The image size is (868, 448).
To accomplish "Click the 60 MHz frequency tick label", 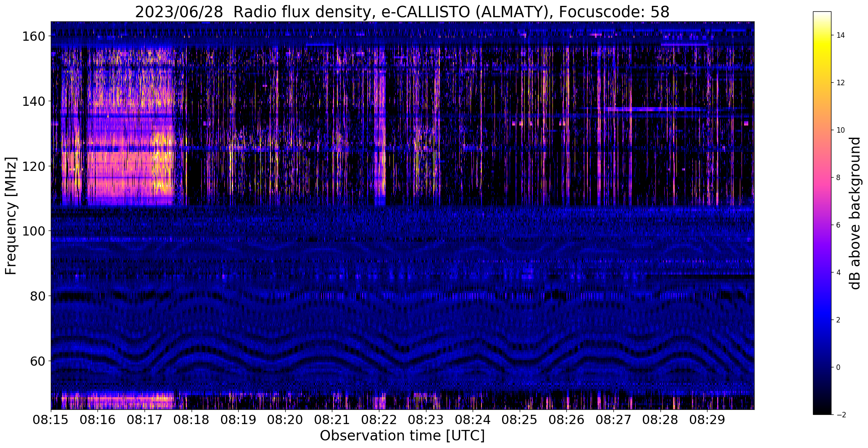I will [38, 361].
